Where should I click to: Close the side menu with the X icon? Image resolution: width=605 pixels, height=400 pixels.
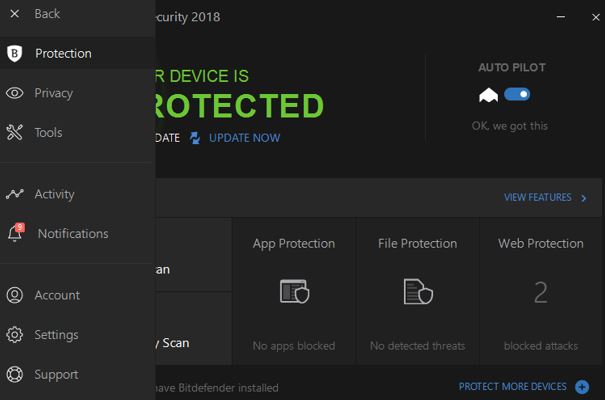tap(14, 14)
